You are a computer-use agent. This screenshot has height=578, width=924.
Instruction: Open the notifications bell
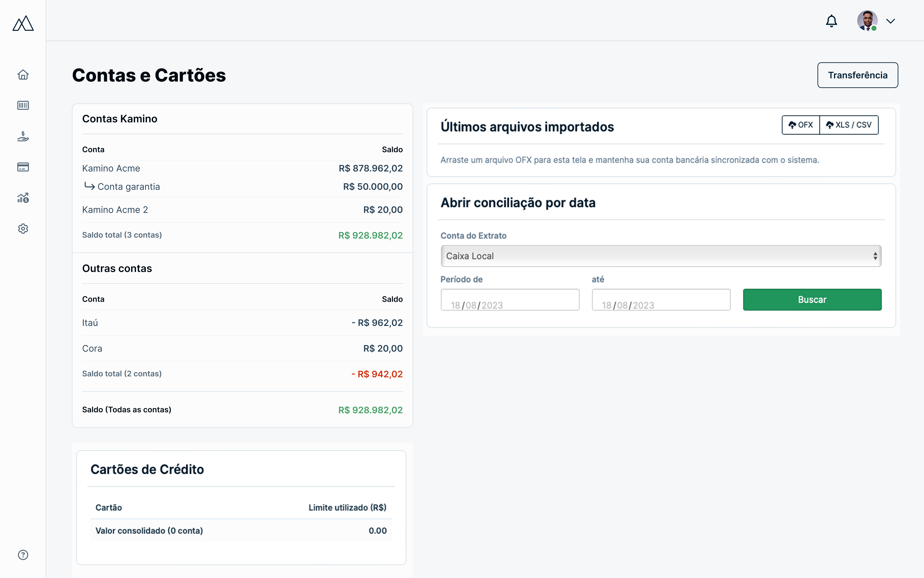831,21
